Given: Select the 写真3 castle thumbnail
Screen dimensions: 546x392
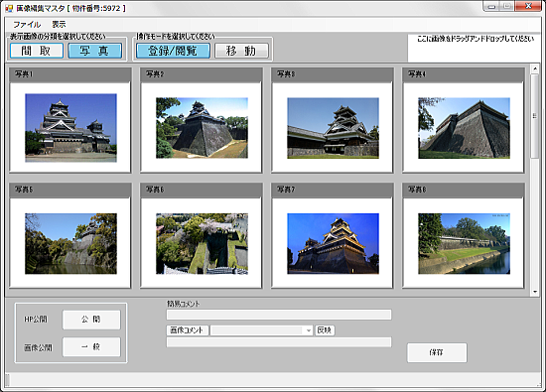Looking at the screenshot, I should point(333,128).
